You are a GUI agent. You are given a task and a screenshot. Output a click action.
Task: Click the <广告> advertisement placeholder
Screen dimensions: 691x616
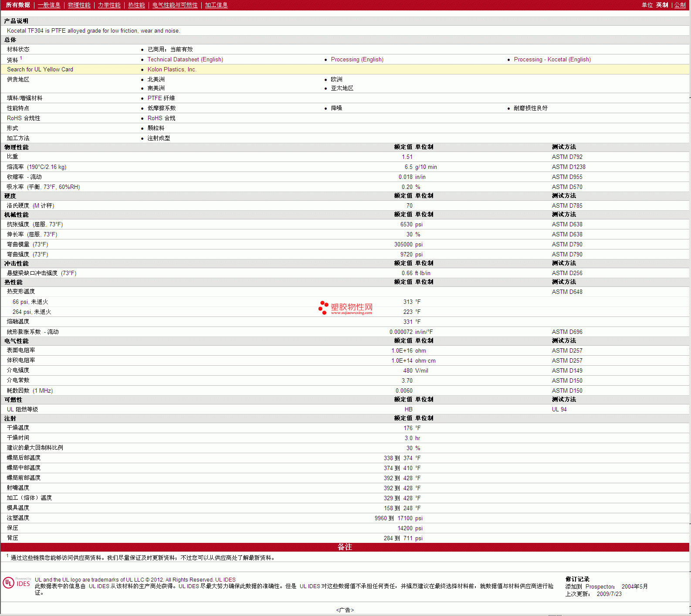345,610
